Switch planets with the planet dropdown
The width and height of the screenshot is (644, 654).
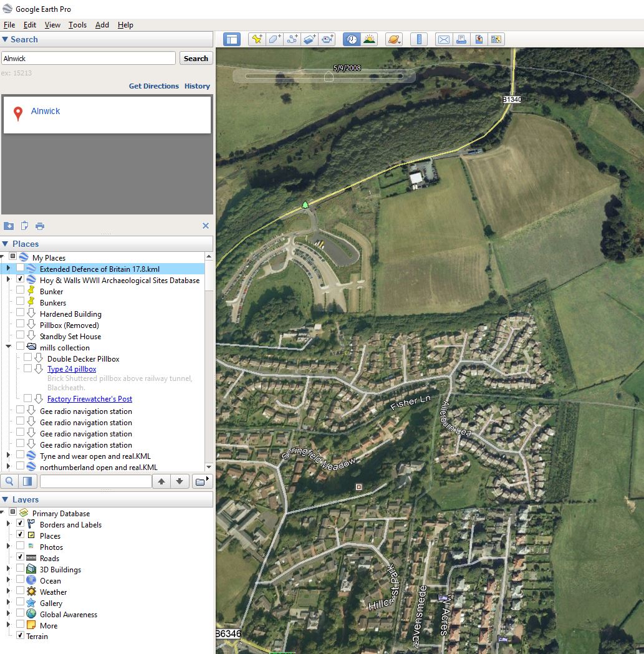394,39
